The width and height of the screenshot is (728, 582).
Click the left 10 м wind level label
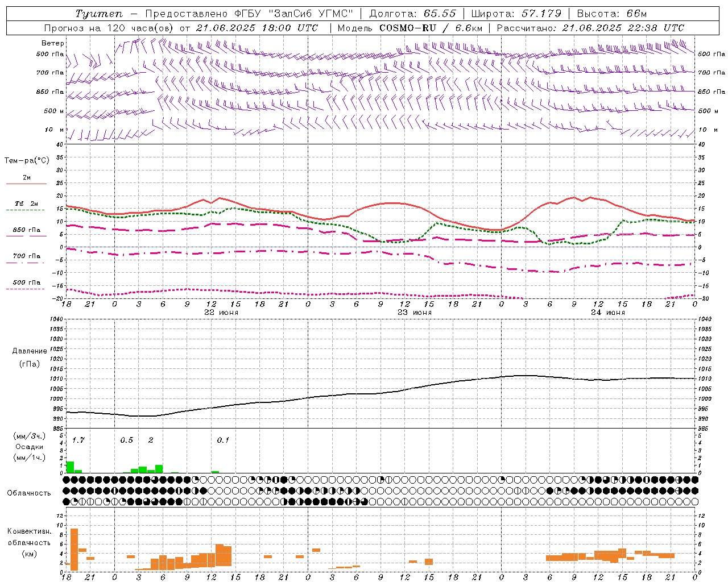[55, 130]
